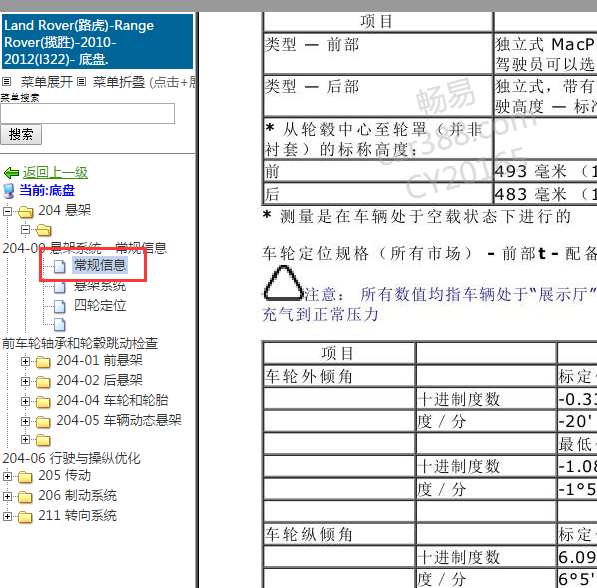Click the icon beside 菜单折叠
The height and width of the screenshot is (588, 597).
point(82,81)
